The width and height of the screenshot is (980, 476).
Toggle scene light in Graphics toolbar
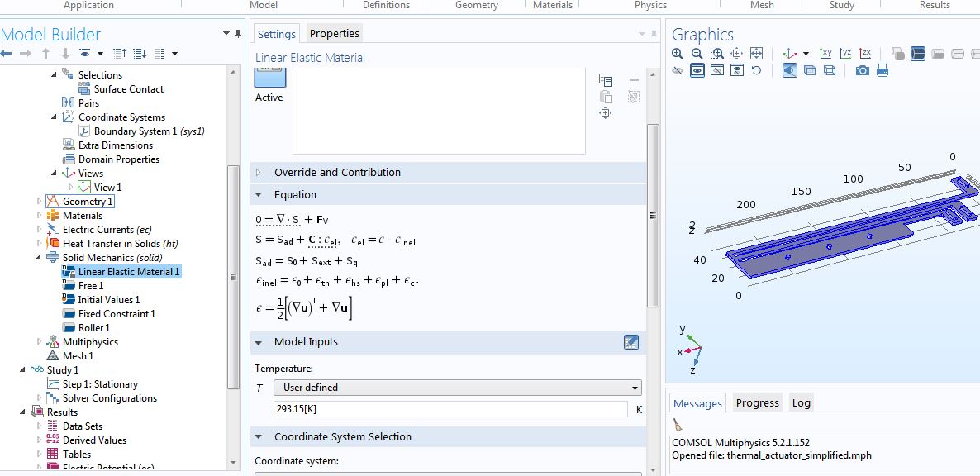tap(789, 71)
